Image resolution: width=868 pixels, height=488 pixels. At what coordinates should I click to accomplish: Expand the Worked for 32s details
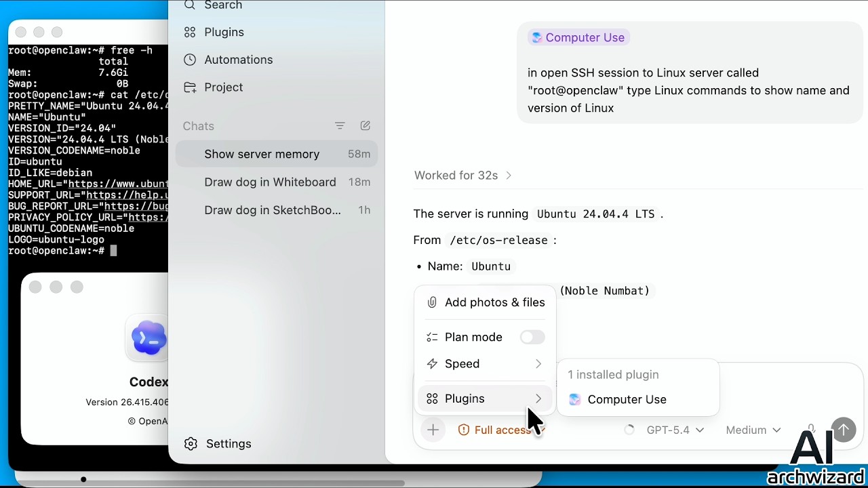[463, 175]
